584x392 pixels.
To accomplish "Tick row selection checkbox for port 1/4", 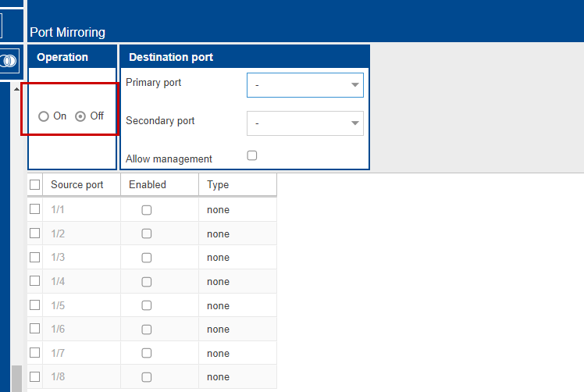I will point(34,281).
